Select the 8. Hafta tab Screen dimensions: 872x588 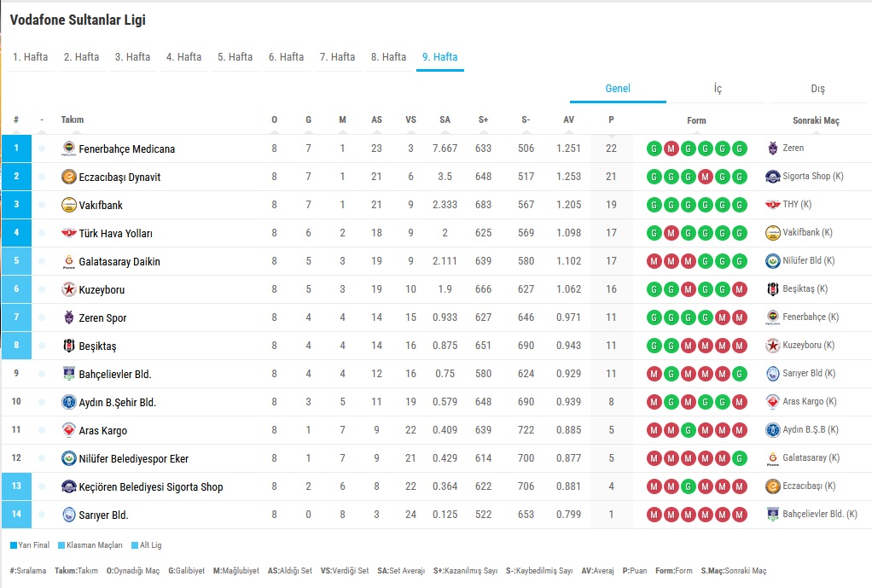[388, 56]
